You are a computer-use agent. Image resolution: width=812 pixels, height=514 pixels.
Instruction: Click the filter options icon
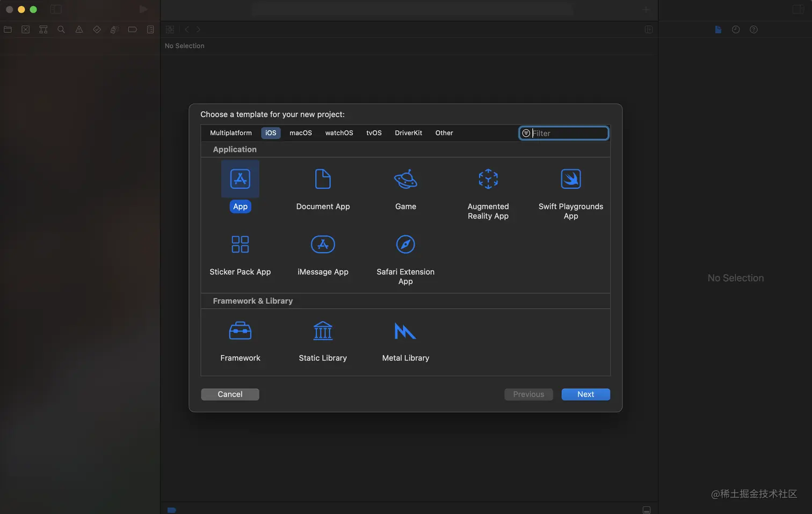[526, 133]
